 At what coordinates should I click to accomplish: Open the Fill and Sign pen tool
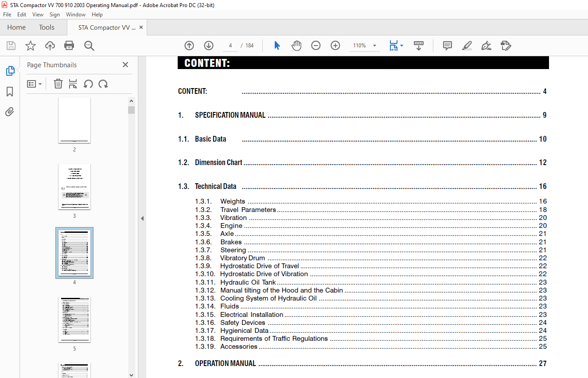point(486,46)
